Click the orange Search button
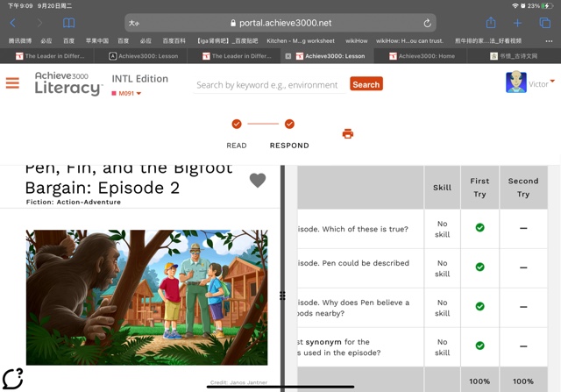Screen dimensions: 561x392 (366, 84)
